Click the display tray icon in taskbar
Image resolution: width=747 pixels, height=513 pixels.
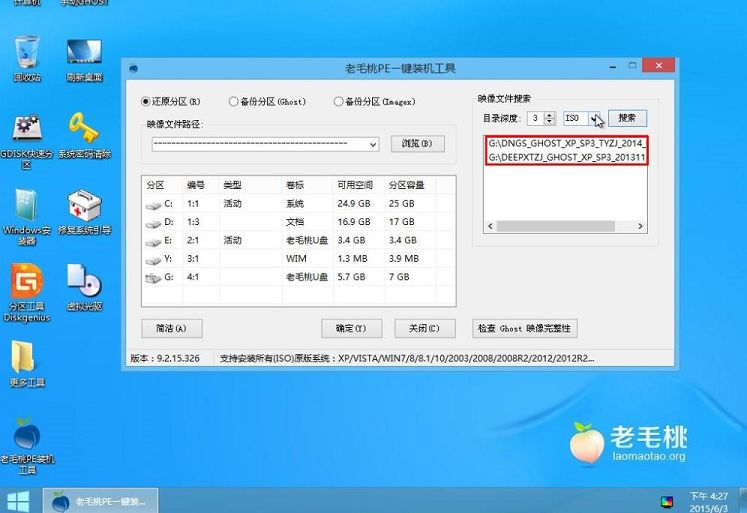(x=667, y=502)
